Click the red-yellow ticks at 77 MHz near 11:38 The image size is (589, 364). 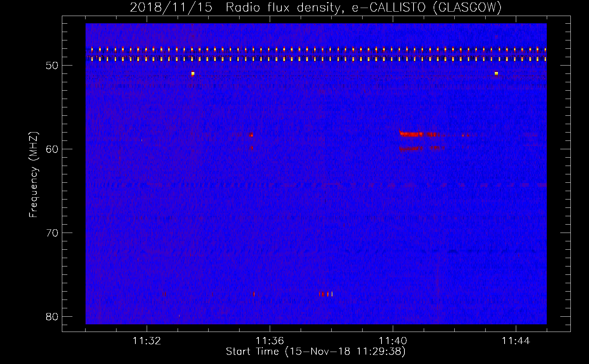pos(326,294)
